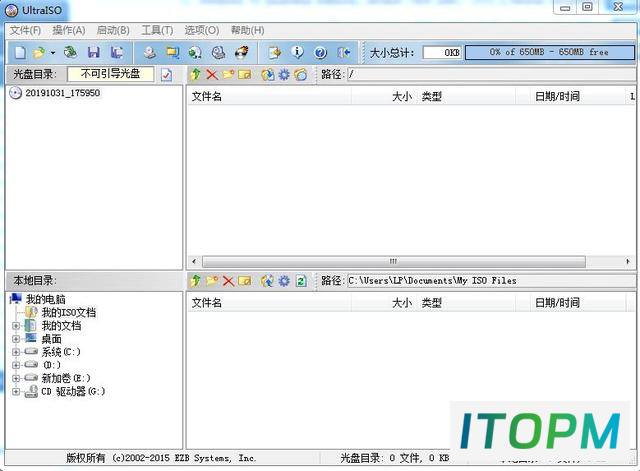Open dropdown arrow next to Open folder icon
Screen dimensions: 640x471
point(53,53)
